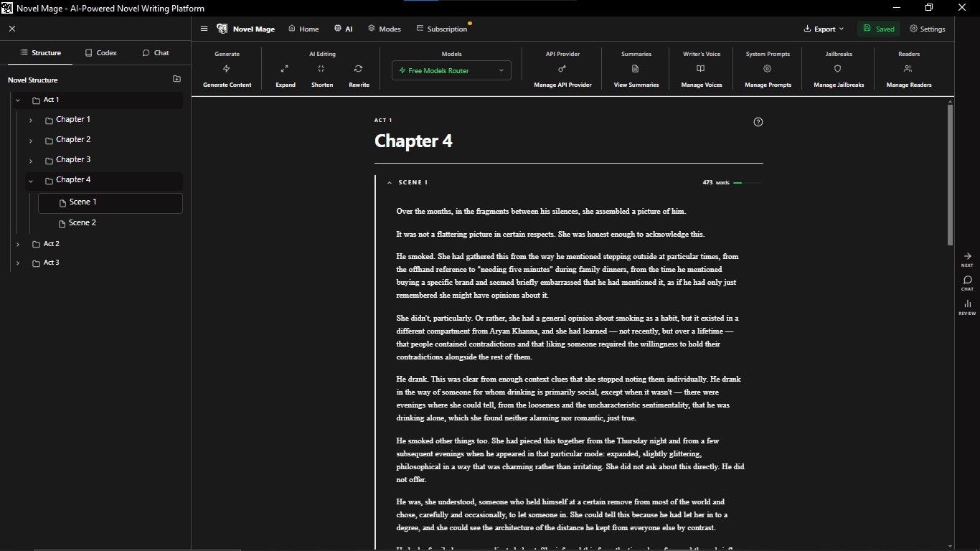Go to Next via arrow icon
The height and width of the screenshot is (551, 980).
click(x=967, y=256)
